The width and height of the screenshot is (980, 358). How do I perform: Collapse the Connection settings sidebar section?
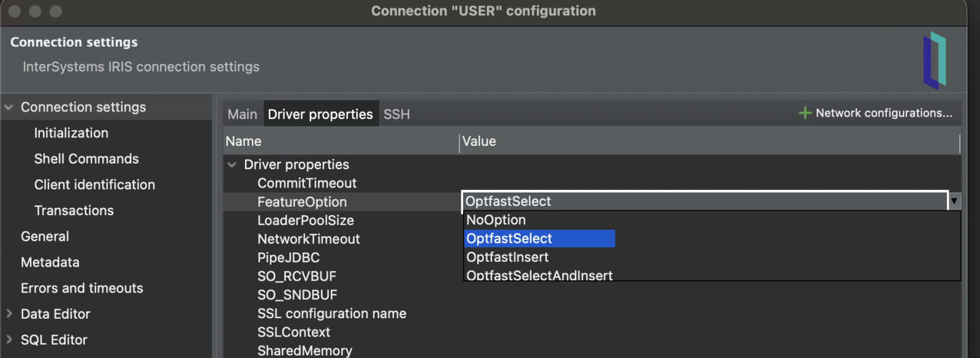click(x=9, y=107)
